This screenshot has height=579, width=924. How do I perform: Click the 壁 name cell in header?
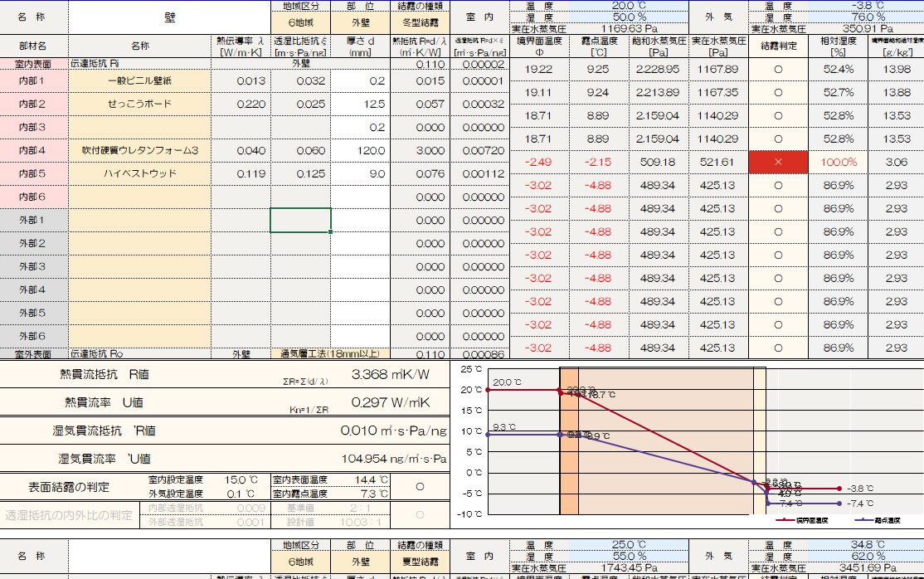169,16
